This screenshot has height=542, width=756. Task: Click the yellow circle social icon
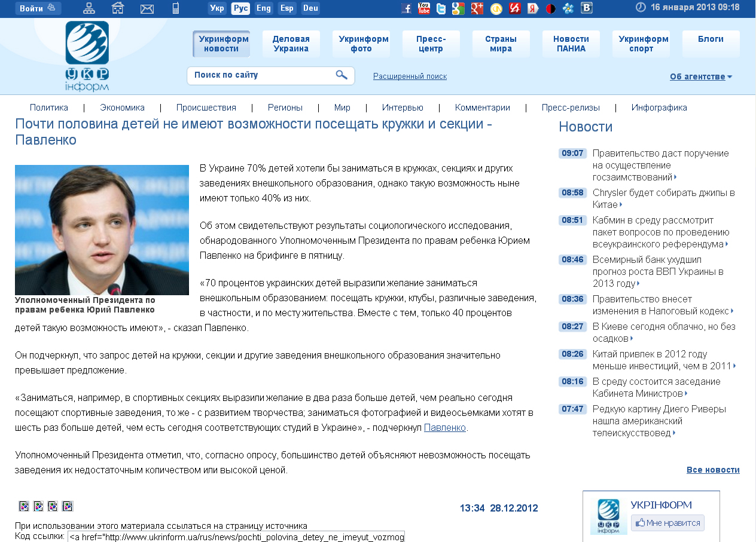click(x=496, y=8)
